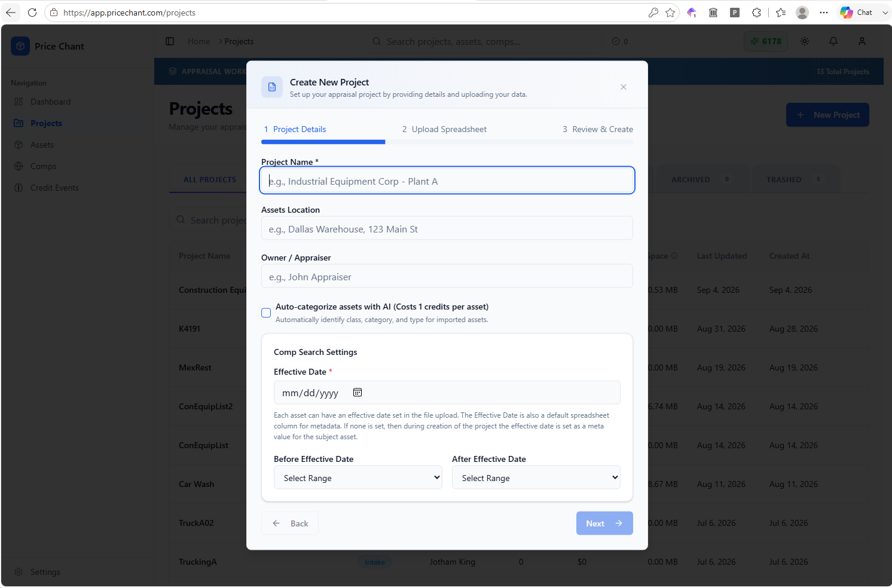Open browser Settings and more menu
This screenshot has height=588, width=892.
point(824,13)
